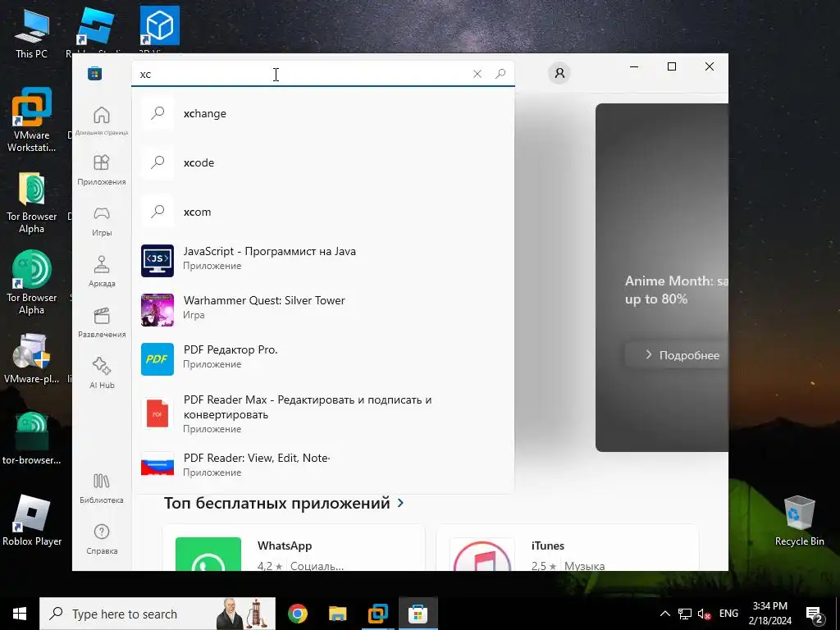
Task: Clear the search box with X icon
Action: coord(477,74)
